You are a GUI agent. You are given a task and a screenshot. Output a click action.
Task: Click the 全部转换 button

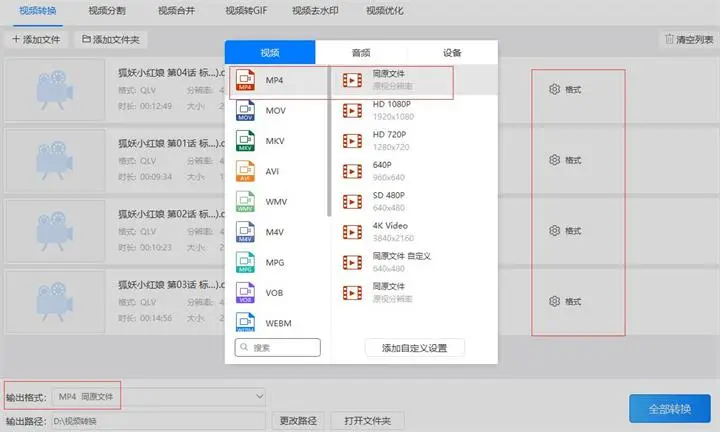click(x=670, y=409)
